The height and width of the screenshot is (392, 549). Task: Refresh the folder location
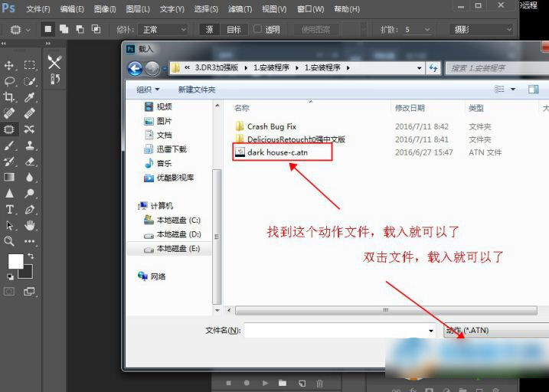coord(433,68)
